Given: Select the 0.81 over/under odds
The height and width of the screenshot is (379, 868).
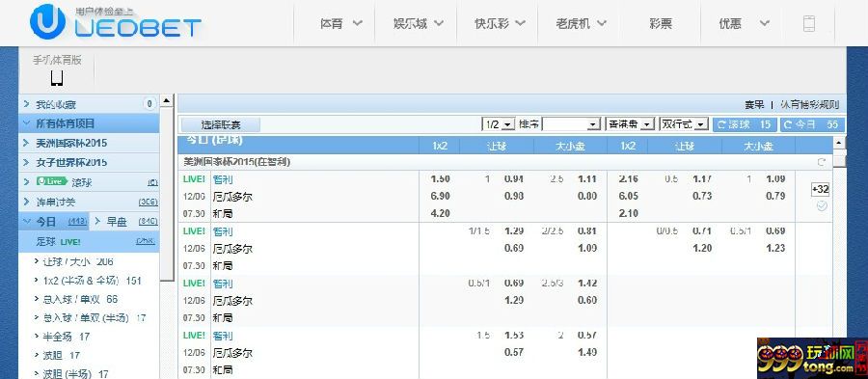Looking at the screenshot, I should pyautogui.click(x=586, y=230).
